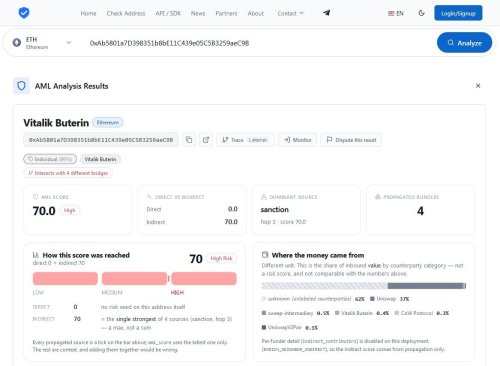Close the AML Analysis Results panel

(x=478, y=86)
